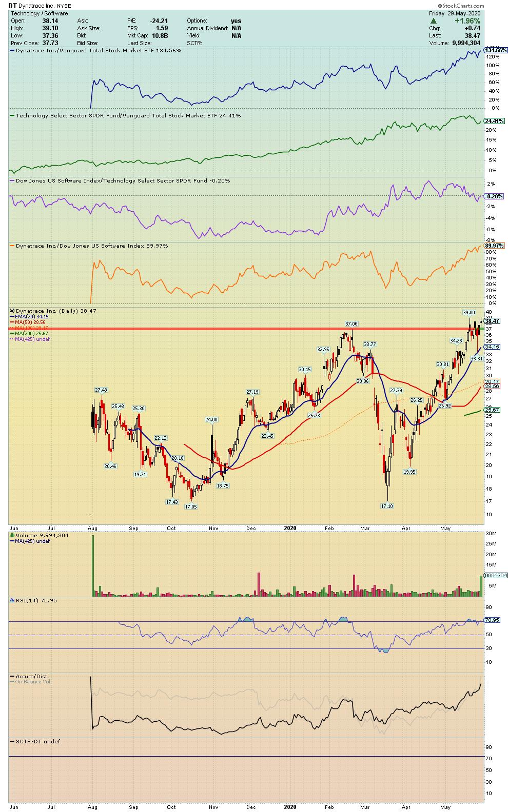This screenshot has height=812, width=508.
Task: Click the "+1.96%" percent change value
Action: [x=468, y=21]
